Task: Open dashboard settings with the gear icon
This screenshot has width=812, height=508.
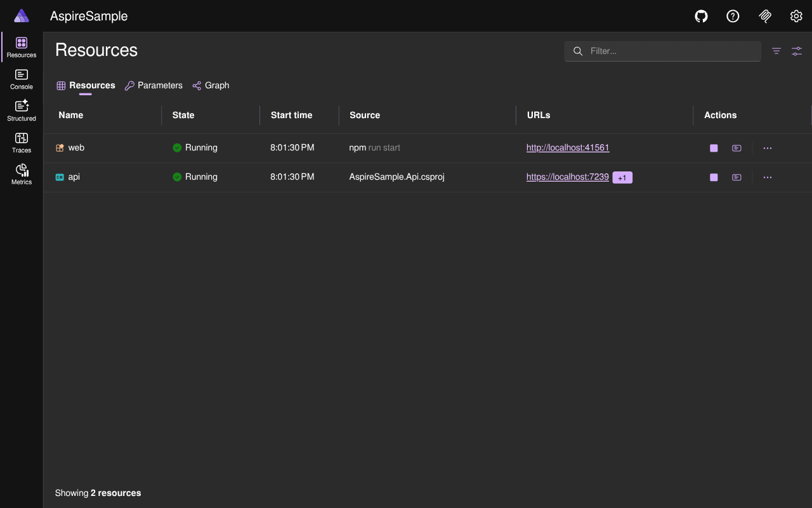Action: coord(796,16)
